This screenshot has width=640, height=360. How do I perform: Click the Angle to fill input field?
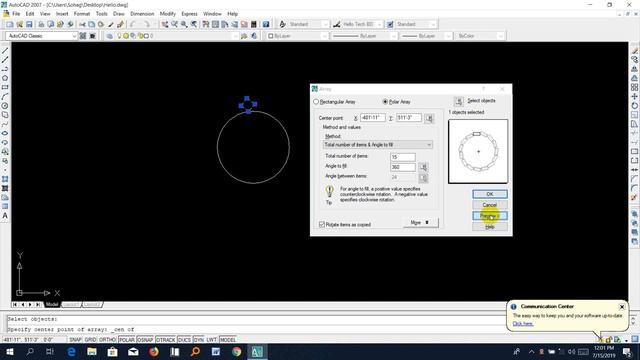[403, 167]
